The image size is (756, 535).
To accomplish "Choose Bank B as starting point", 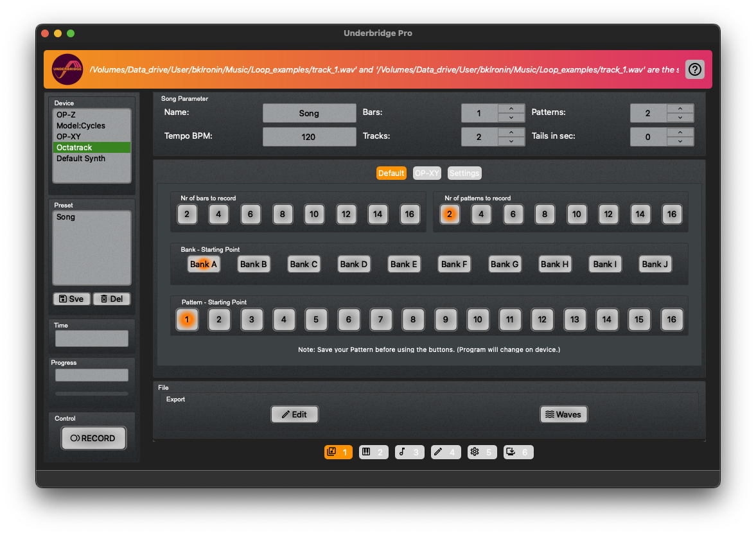I will [254, 264].
